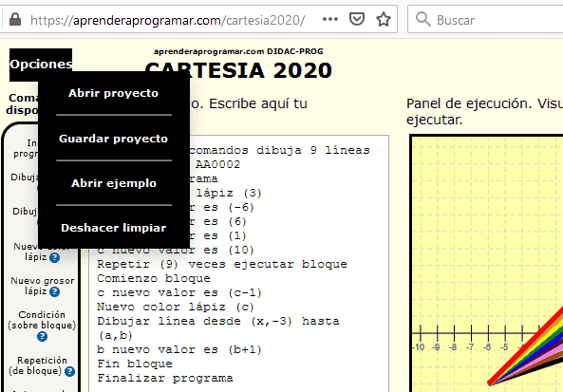The height and width of the screenshot is (392, 563).
Task: Focus the Buscar search field
Action: [485, 19]
